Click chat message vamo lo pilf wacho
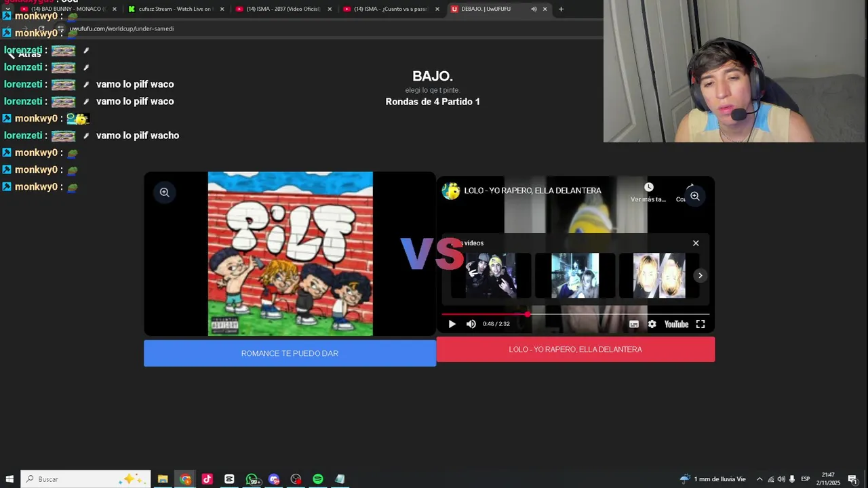868x488 pixels. [138, 136]
